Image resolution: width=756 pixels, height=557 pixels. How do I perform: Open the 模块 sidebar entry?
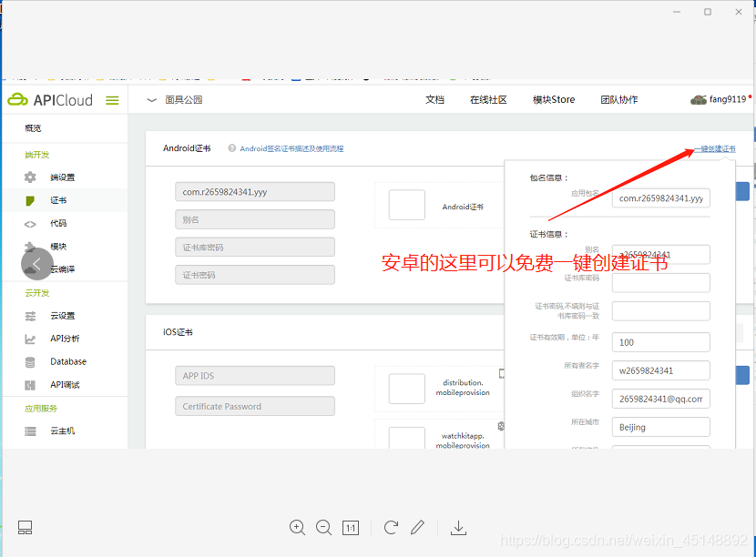point(46,247)
